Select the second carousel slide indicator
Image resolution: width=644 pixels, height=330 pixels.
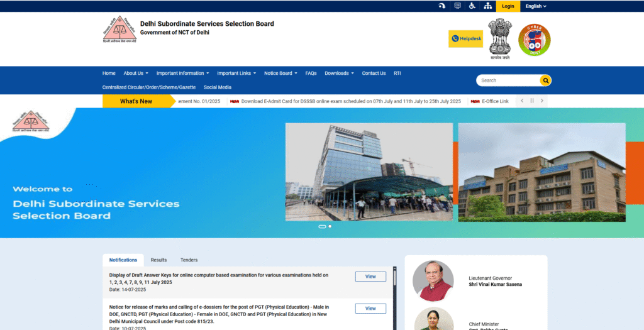coord(330,226)
